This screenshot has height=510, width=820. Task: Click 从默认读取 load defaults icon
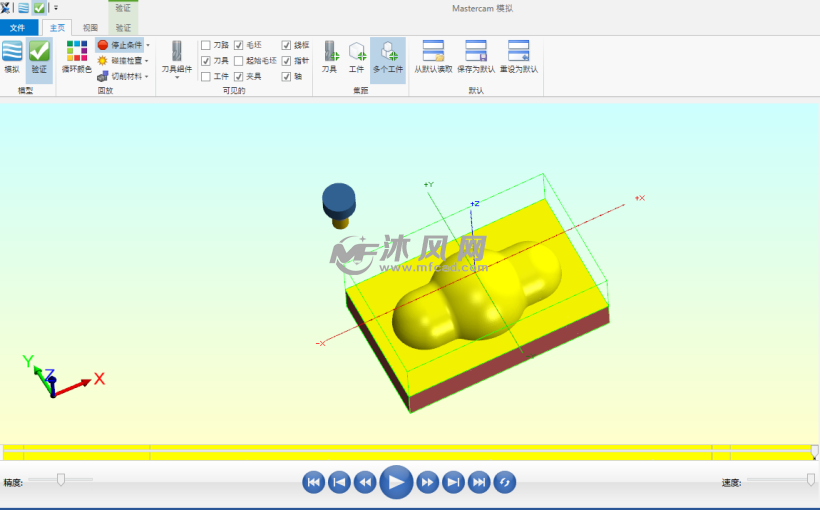coord(434,51)
